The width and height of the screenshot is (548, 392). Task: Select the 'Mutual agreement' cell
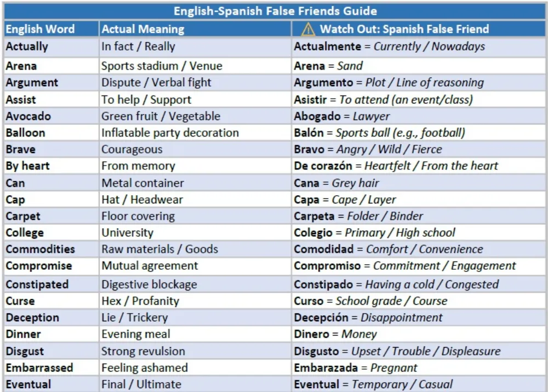pos(195,266)
